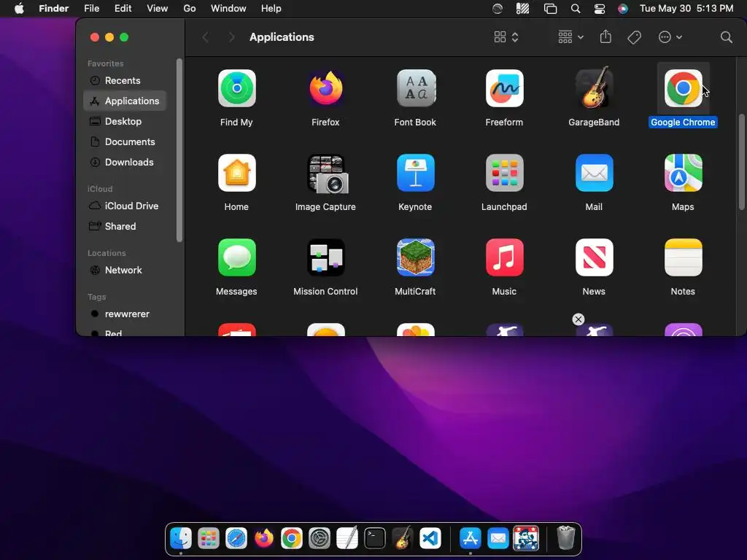Select the Google Chrome app in Finder
The image size is (747, 560).
(683, 88)
